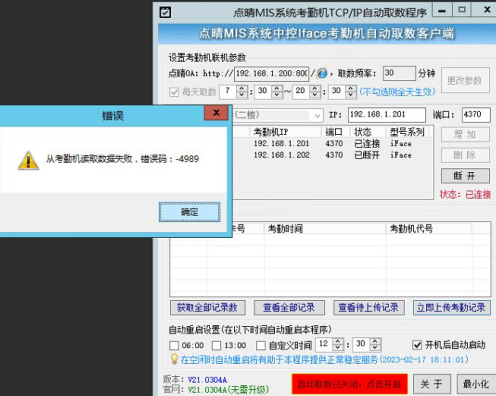
Task: Click the IP input field 192.168.1.201
Action: [x=387, y=115]
